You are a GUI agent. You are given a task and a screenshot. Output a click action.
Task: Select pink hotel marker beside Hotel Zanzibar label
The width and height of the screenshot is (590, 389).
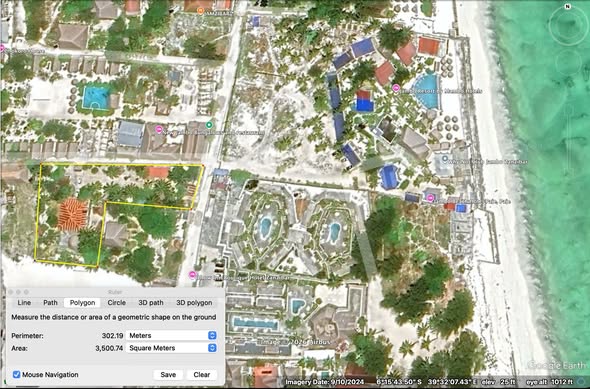pyautogui.click(x=192, y=275)
